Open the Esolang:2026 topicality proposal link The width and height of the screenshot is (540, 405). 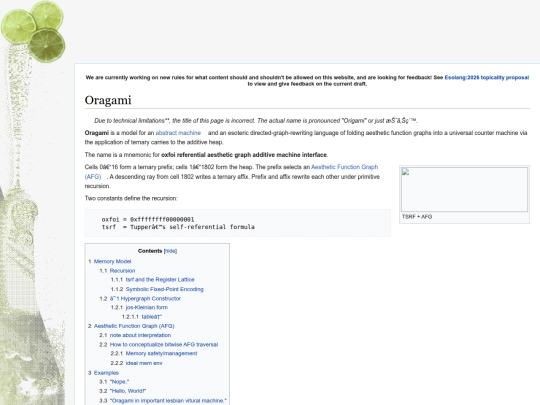[x=487, y=77]
